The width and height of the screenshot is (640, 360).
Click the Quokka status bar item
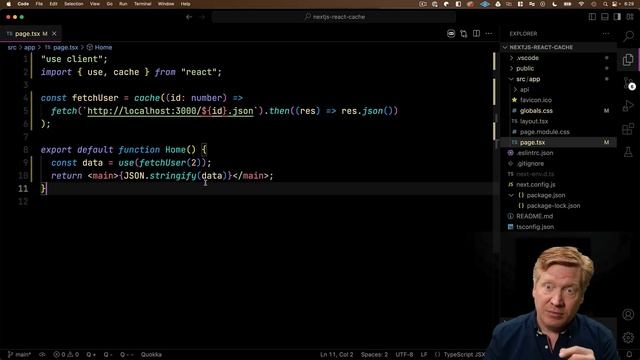pyautogui.click(x=151, y=354)
